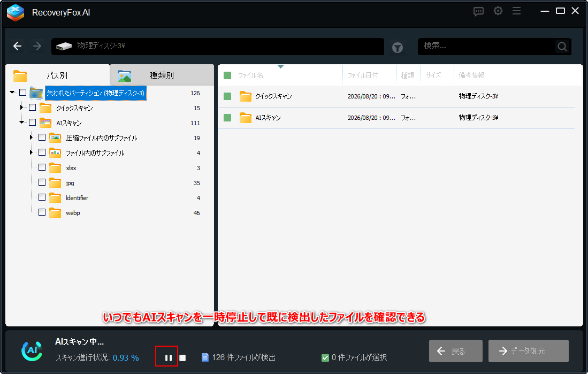Go forward with the right arrow
The width and height of the screenshot is (588, 374).
(x=37, y=46)
